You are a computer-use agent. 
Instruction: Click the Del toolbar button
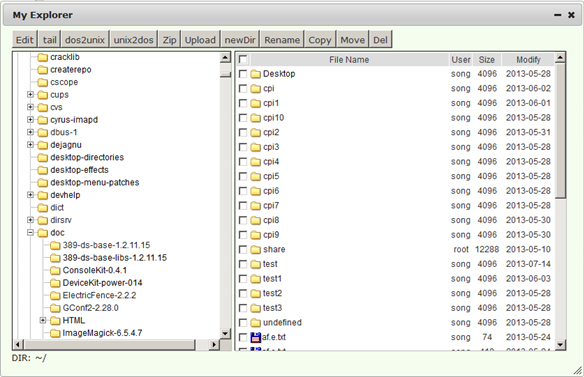pyautogui.click(x=381, y=40)
